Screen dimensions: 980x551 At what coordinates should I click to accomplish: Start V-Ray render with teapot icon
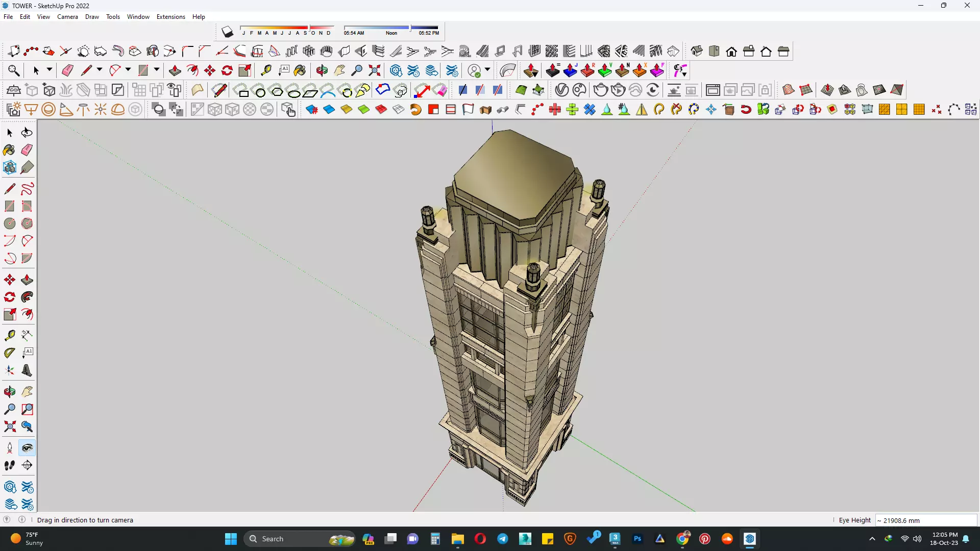[x=601, y=90]
